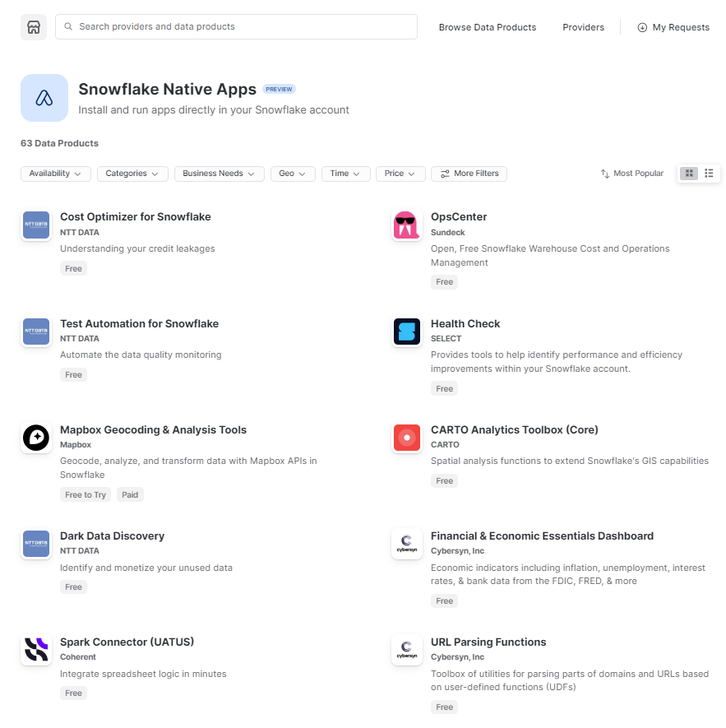Expand the Business Needs filter
This screenshot has width=726, height=728.
tap(219, 174)
